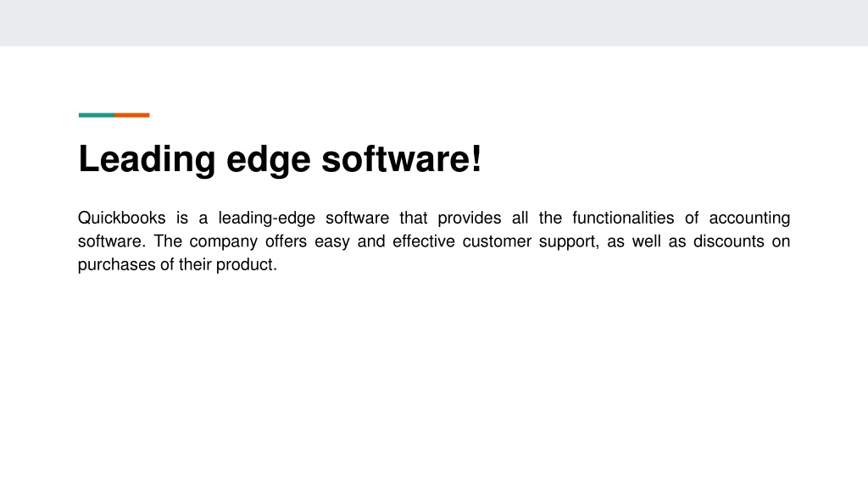
Task: Click the word 'easy' in second line
Action: (x=332, y=242)
